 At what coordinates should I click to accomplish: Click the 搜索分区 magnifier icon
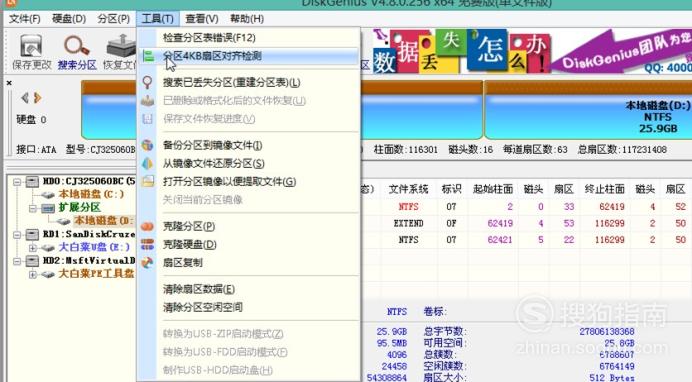point(77,46)
